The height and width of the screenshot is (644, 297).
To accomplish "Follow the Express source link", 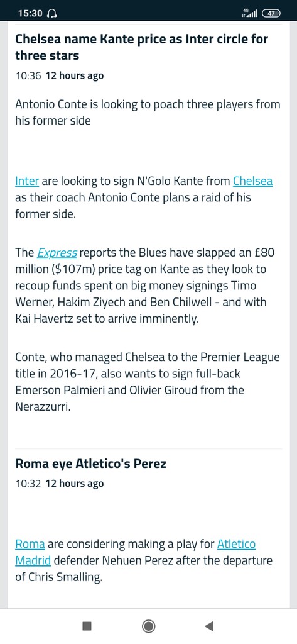I will [57, 253].
